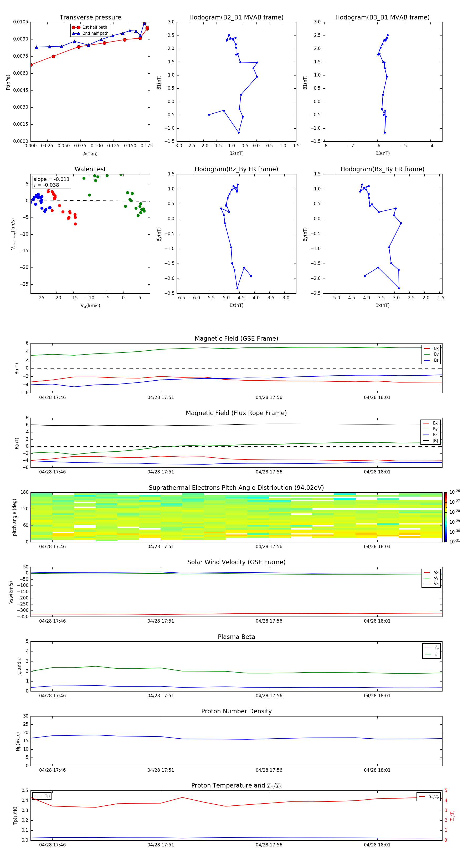Click the 'Hodogram(Bz_By FR frame)' title
The image size is (473, 868).
(236, 169)
